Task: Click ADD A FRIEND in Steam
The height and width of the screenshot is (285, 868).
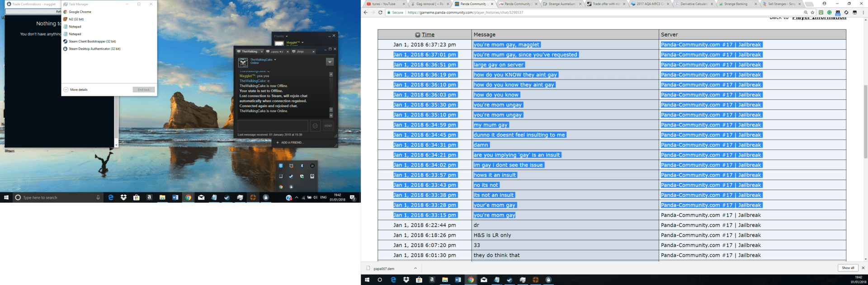Action: 292,143
